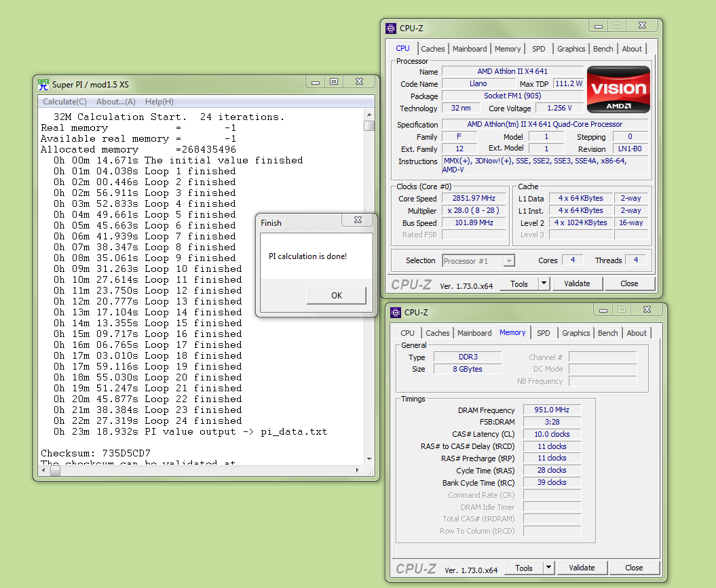This screenshot has height=588, width=716.
Task: Click the CAS# Latency value 10.0 clocks
Action: click(x=552, y=434)
